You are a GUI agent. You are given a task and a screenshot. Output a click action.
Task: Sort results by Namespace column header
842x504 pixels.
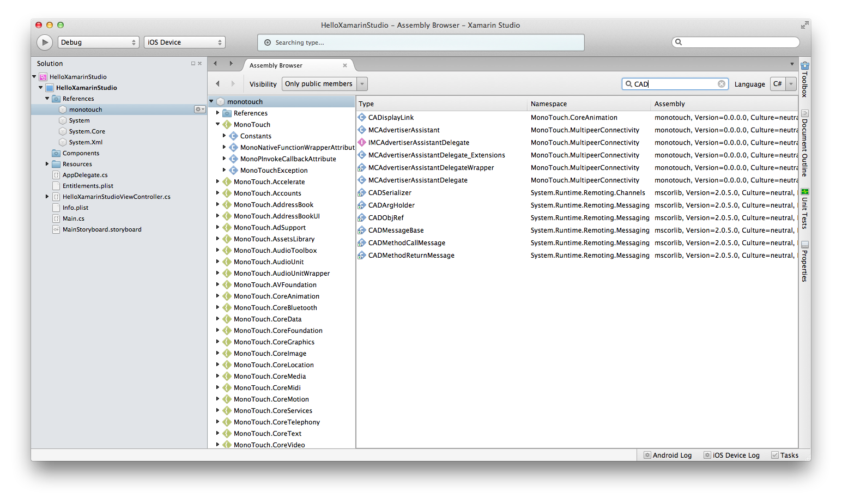[x=549, y=104]
